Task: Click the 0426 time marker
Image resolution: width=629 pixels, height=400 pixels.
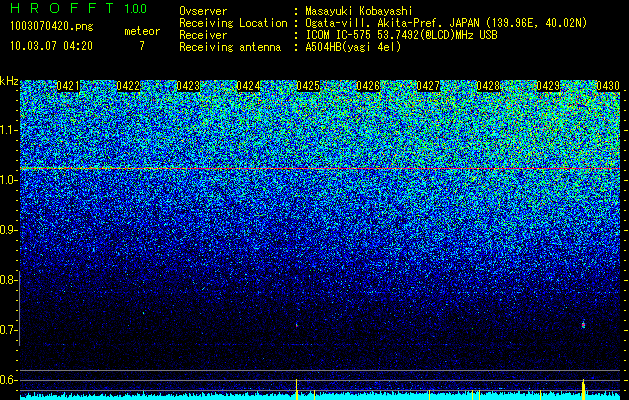Action: click(x=368, y=86)
